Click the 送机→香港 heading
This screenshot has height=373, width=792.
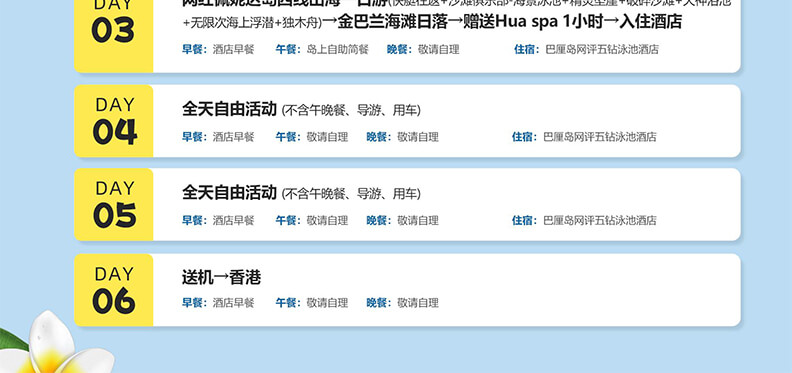click(221, 277)
